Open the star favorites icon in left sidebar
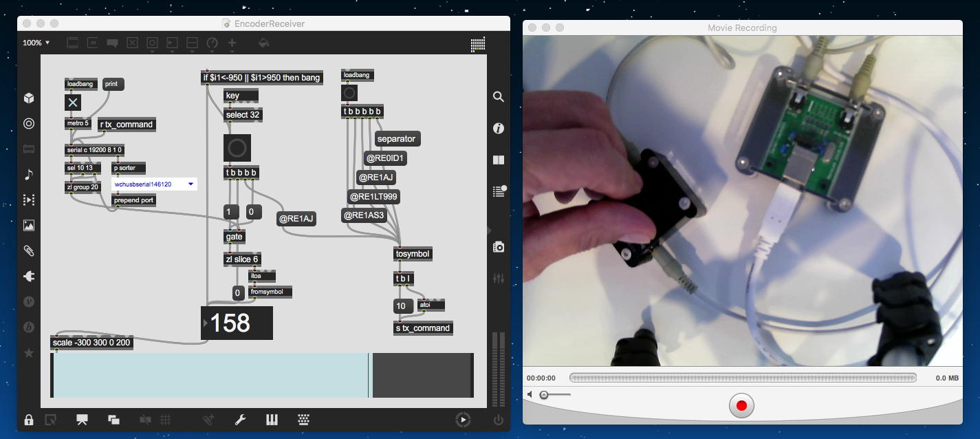980x439 pixels. pyautogui.click(x=28, y=353)
